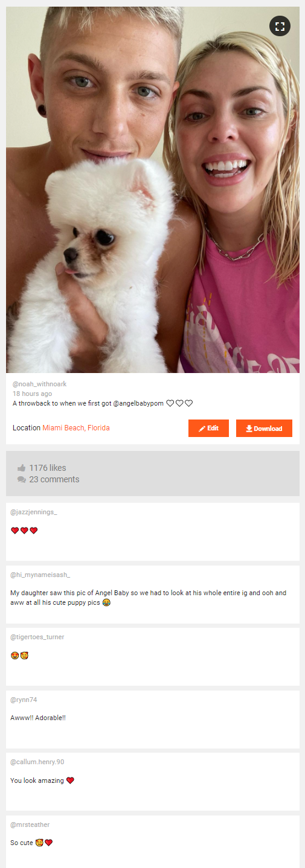Open the photo in fullscreen view

(280, 26)
